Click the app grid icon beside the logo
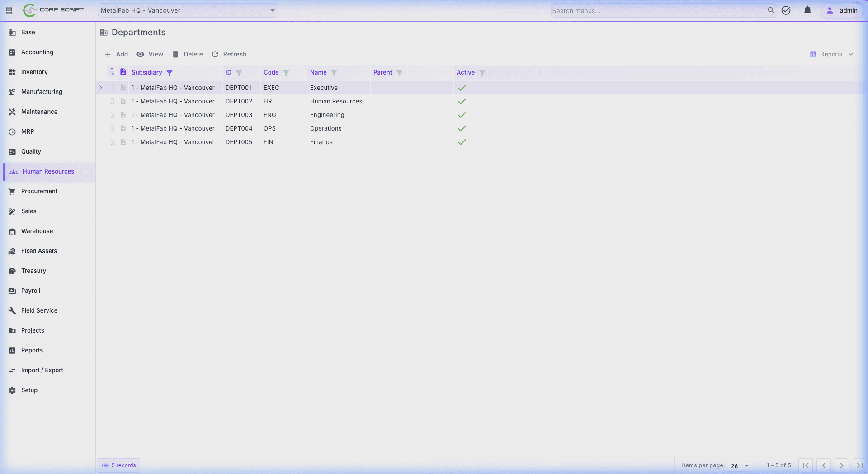Screen dimensions: 868x474 (9, 10)
